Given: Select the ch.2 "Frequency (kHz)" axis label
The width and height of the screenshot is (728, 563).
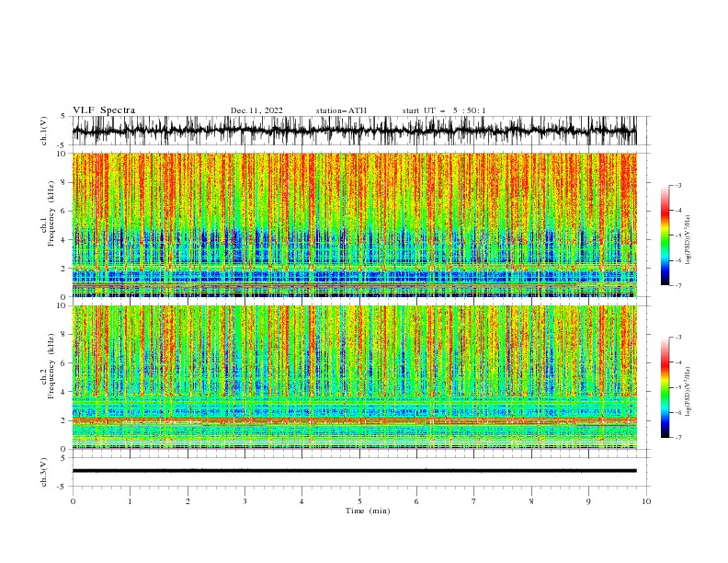Looking at the screenshot, I should (51, 366).
